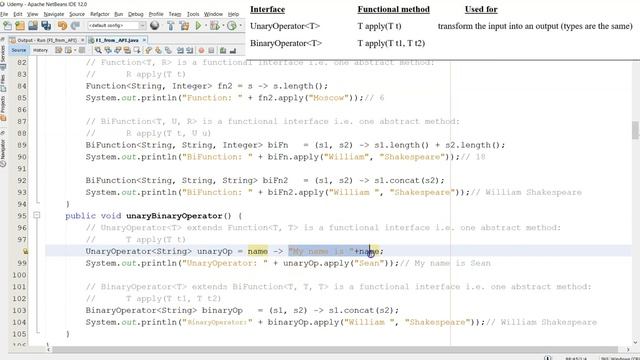Click method name unaryBinaryOperator on line 95
Viewport: 640px width, 360px height.
point(174,216)
